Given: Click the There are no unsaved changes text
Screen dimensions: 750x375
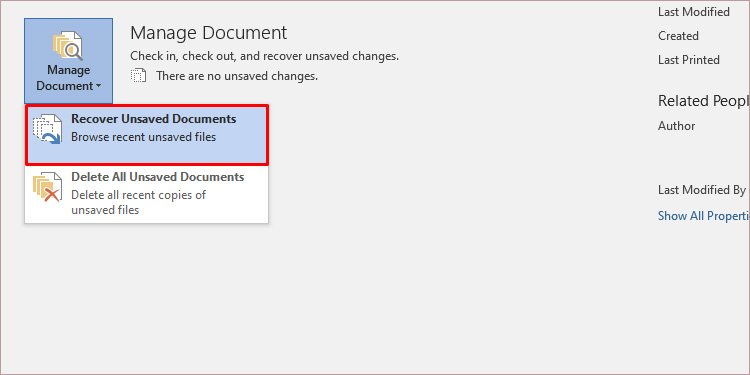Looking at the screenshot, I should pos(237,76).
